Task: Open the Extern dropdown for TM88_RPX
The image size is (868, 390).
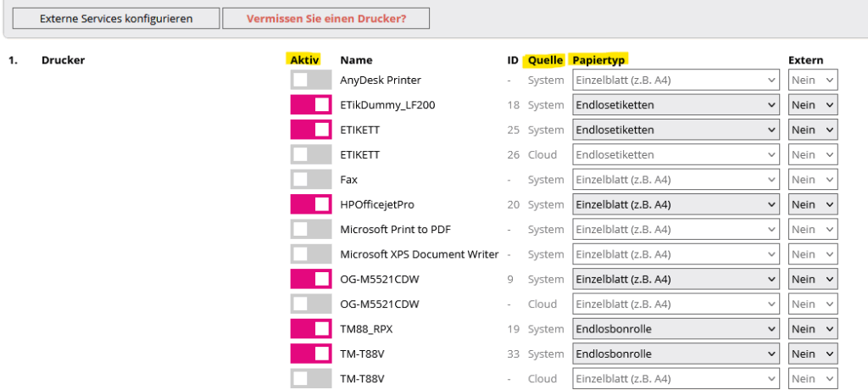Action: tap(813, 329)
